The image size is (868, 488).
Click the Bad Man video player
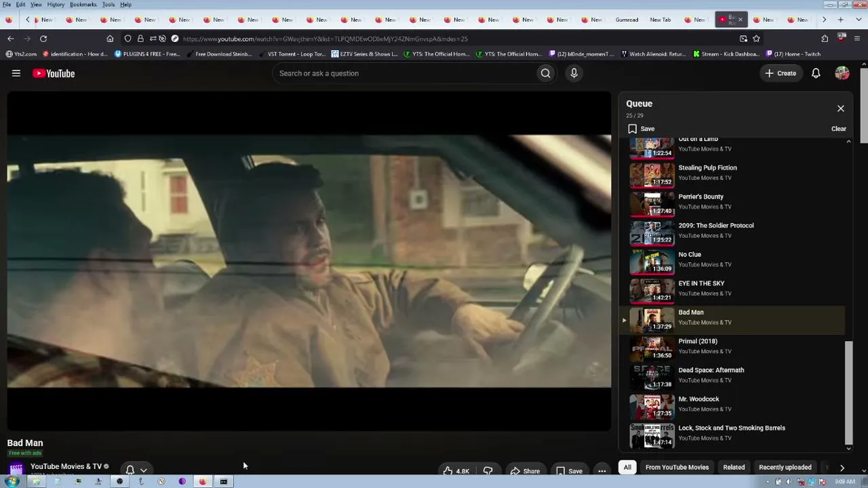point(309,261)
